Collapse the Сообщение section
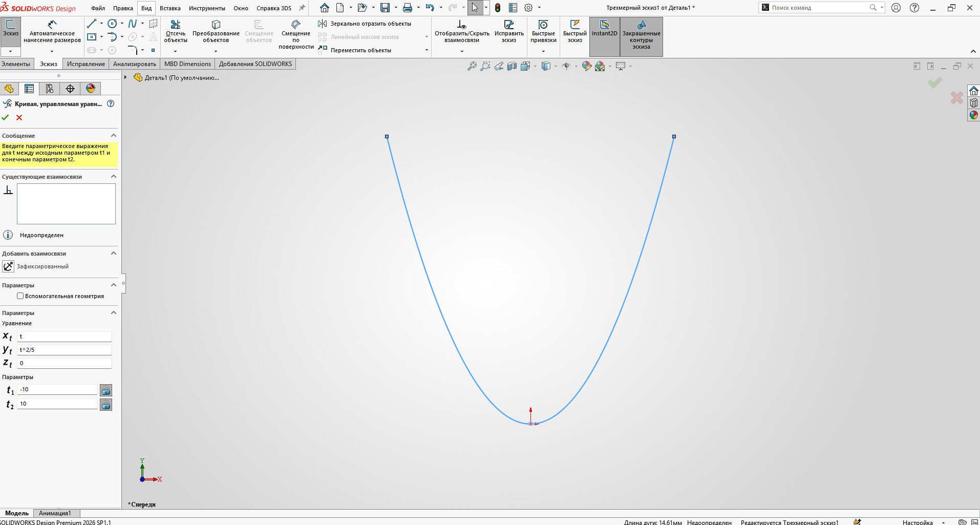The image size is (980, 525). (x=114, y=136)
